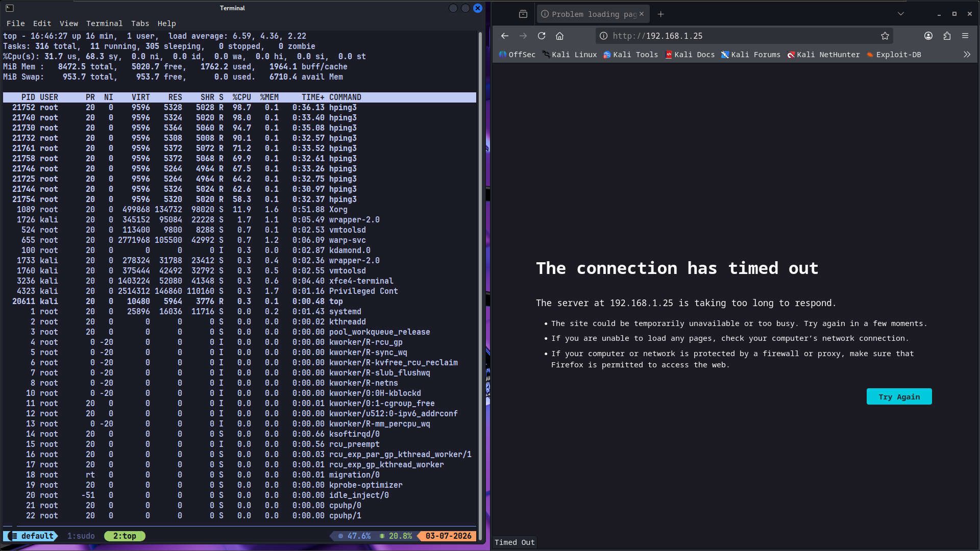The height and width of the screenshot is (551, 980).
Task: Click Xorg process row
Action: 239,210
